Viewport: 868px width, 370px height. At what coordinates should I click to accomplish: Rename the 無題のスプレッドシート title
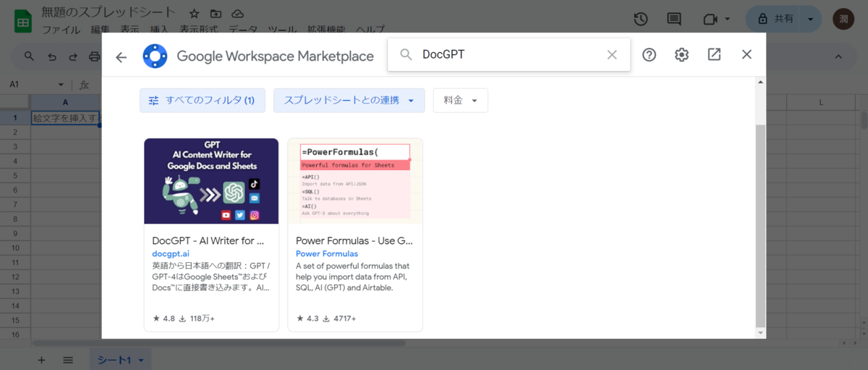point(109,13)
